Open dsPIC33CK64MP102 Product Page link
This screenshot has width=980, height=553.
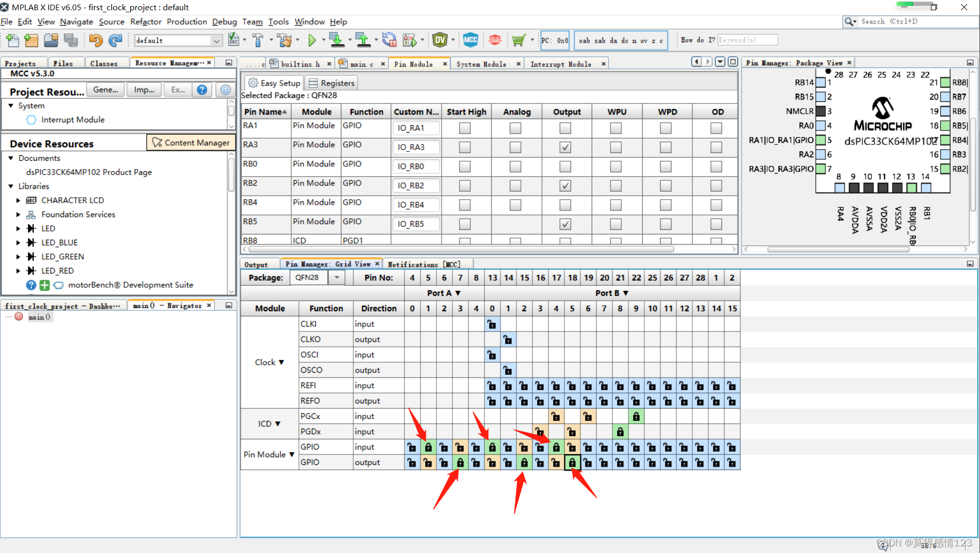click(89, 173)
